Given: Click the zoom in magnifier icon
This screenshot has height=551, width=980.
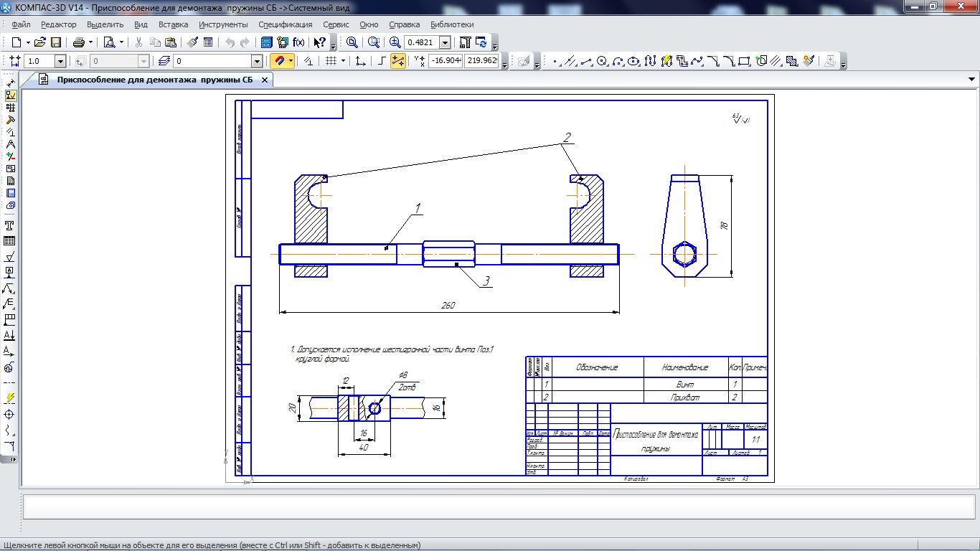Looking at the screenshot, I should click(395, 42).
